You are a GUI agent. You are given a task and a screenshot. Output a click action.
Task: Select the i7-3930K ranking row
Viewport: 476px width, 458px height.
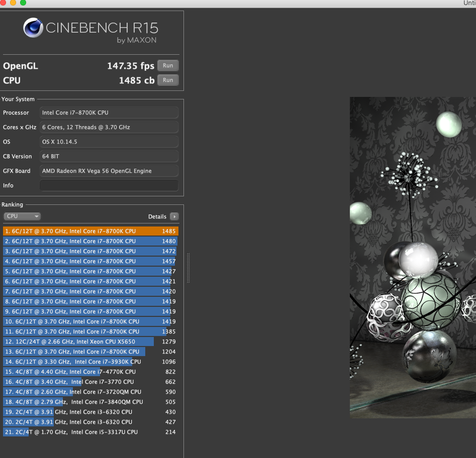point(90,362)
